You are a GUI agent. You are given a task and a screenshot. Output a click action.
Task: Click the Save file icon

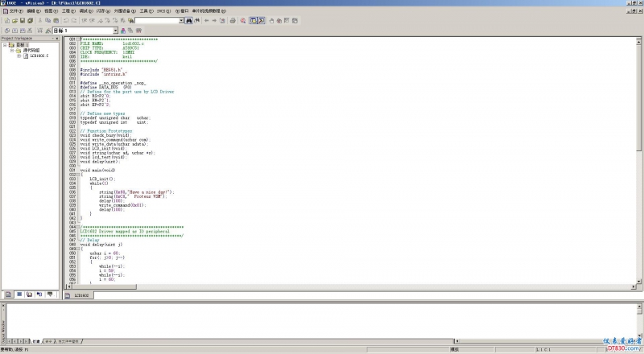21,20
